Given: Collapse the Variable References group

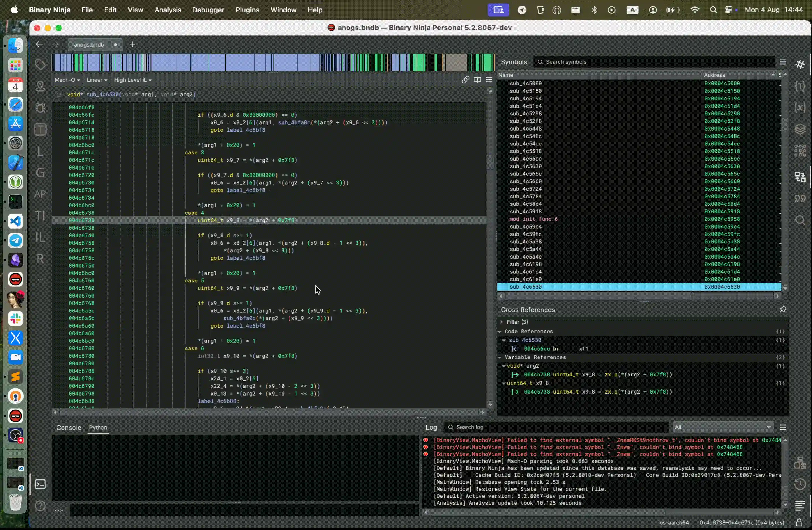Looking at the screenshot, I should (x=499, y=357).
